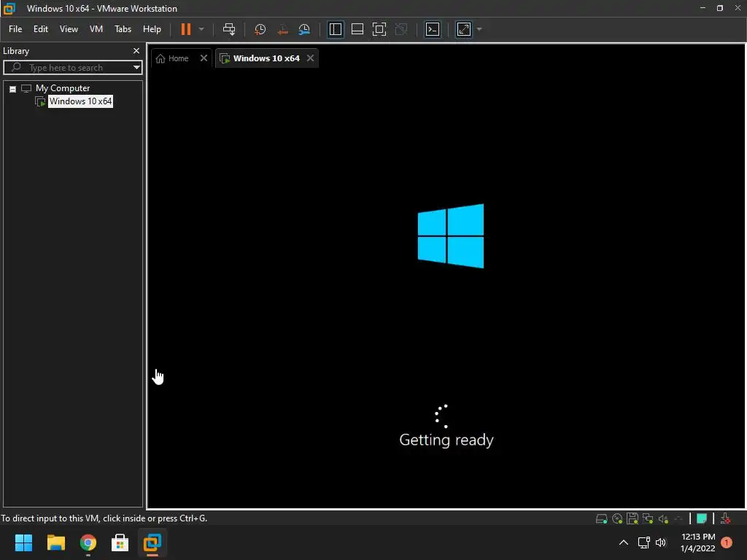Select My Computer in the library
The width and height of the screenshot is (747, 560).
[63, 88]
